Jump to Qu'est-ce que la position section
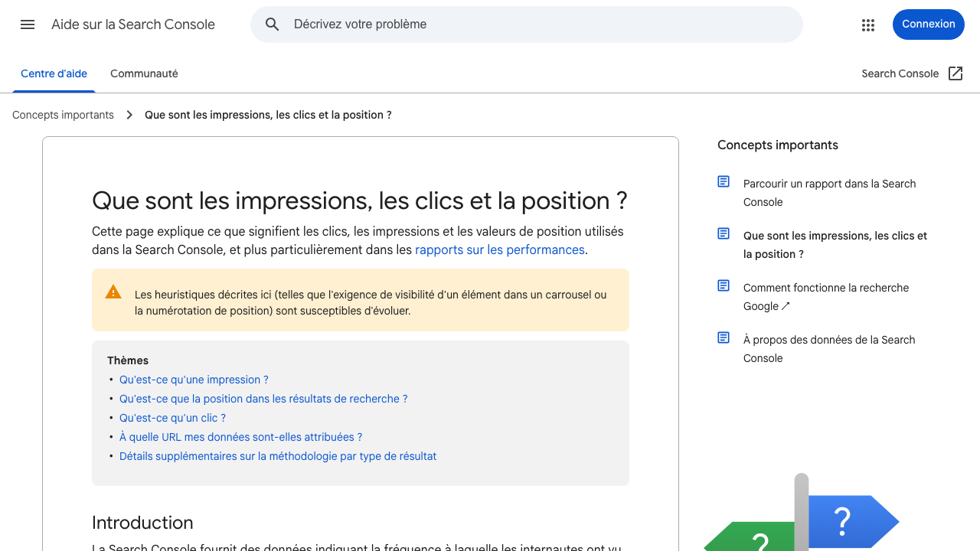The image size is (980, 551). (263, 399)
